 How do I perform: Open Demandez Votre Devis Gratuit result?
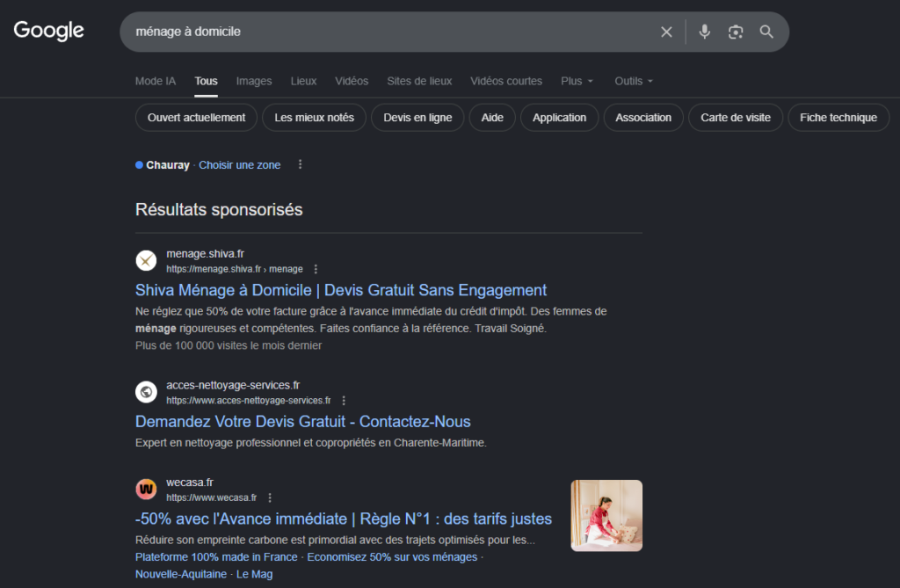pos(303,422)
